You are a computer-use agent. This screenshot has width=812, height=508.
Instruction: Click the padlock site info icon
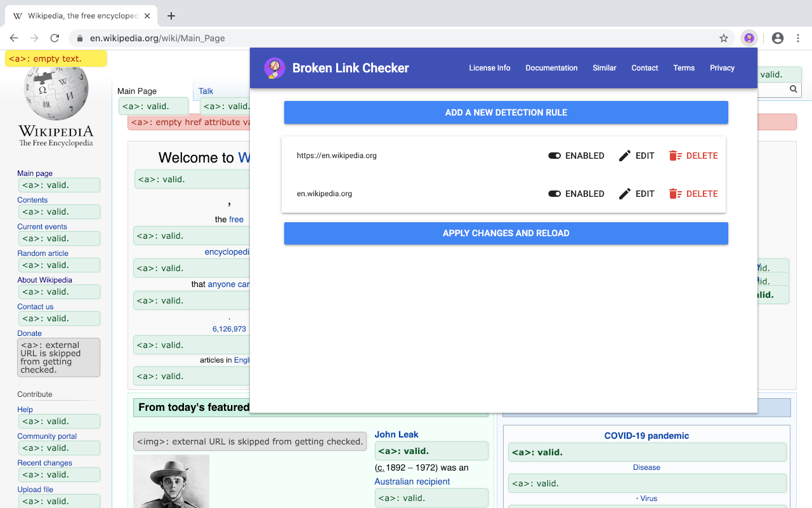(x=80, y=38)
